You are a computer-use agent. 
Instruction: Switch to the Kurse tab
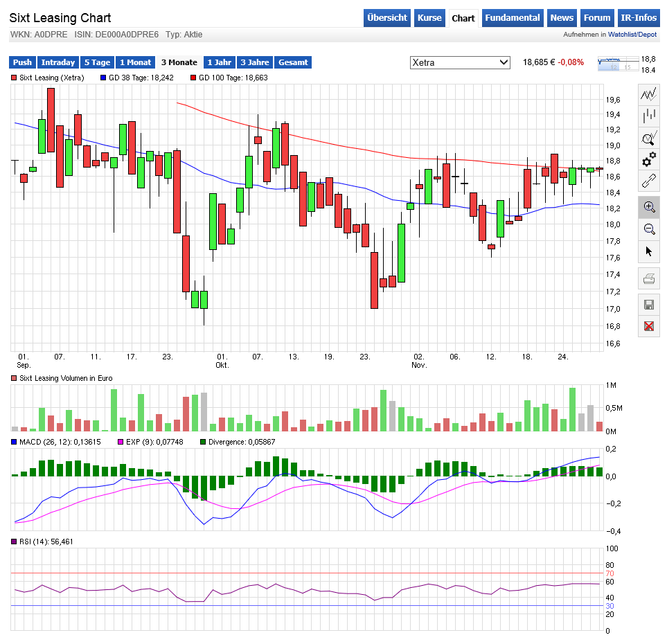429,18
